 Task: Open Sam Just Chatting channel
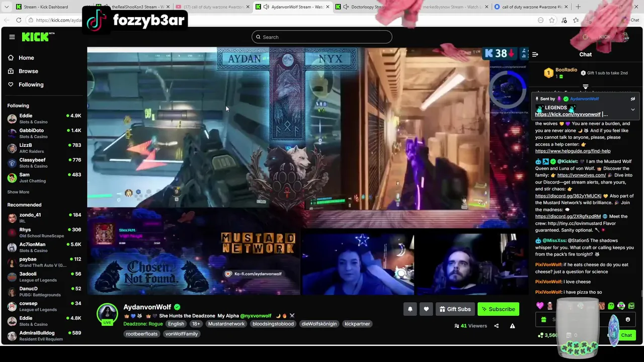[44, 177]
